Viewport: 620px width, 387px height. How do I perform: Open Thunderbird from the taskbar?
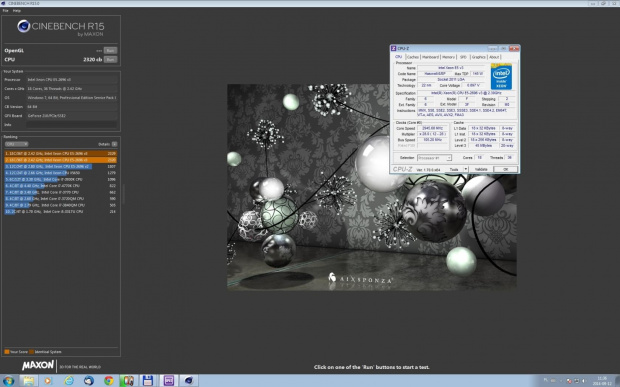tap(89, 381)
